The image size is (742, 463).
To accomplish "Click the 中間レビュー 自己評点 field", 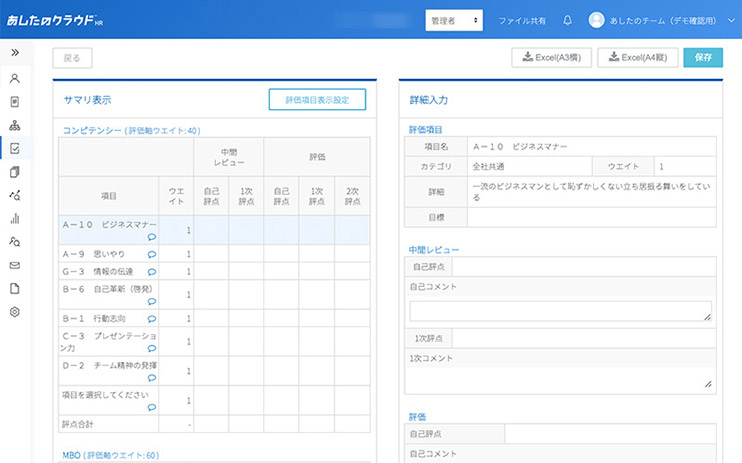I will click(x=583, y=267).
